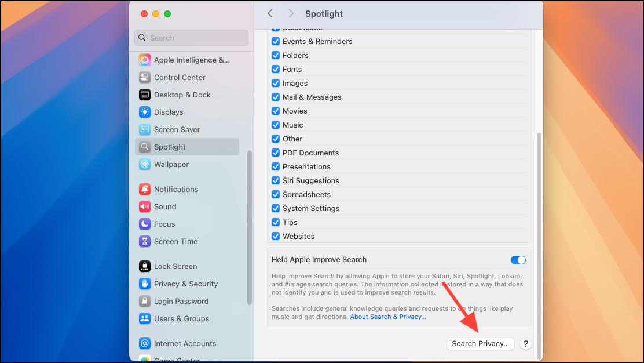This screenshot has width=644, height=363.
Task: Click the Control Center sidebar icon
Action: coord(145,77)
